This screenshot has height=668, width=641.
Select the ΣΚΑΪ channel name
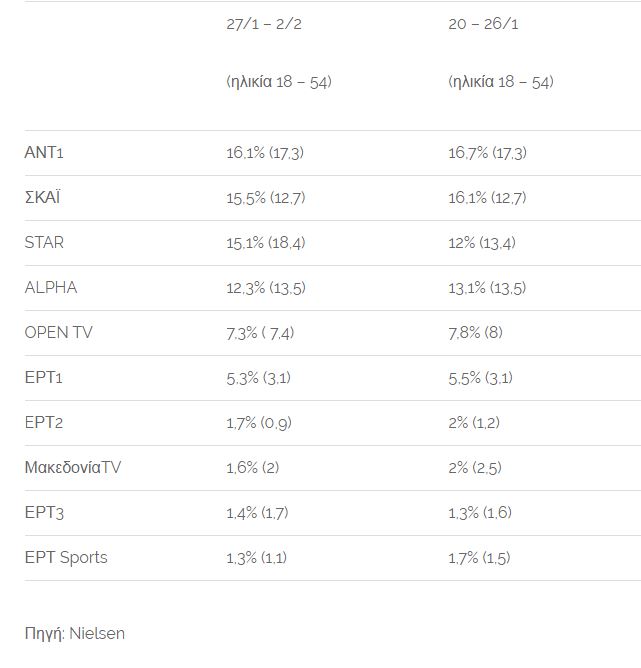(x=42, y=198)
